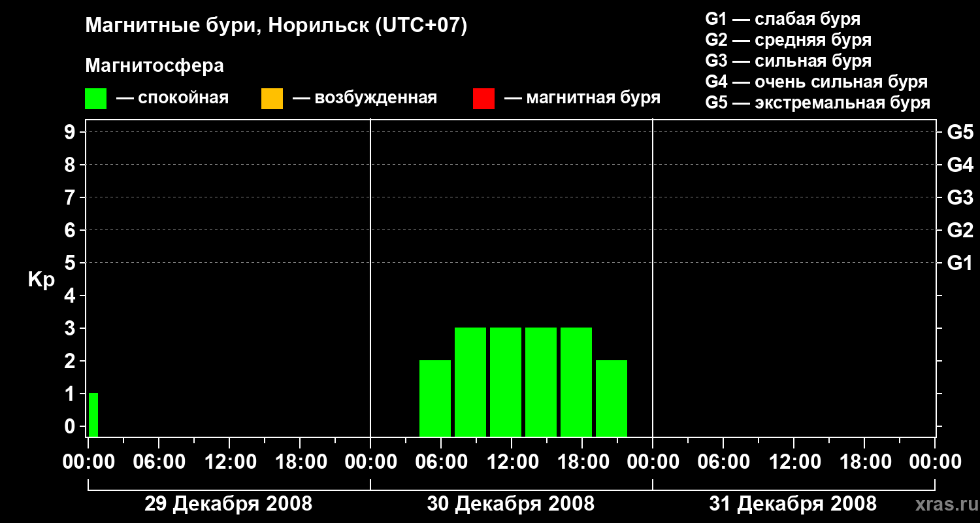Click the '29 Декабря 2008' date label
The height and width of the screenshot is (523, 980).
pyautogui.click(x=228, y=504)
